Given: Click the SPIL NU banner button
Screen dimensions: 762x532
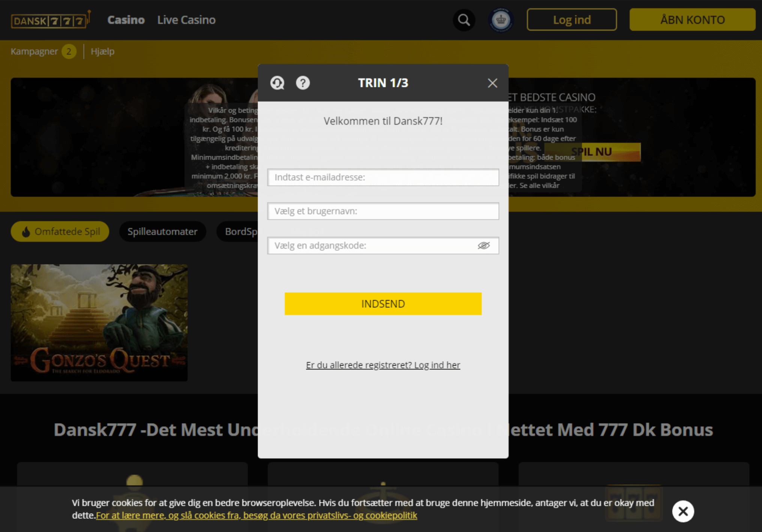Looking at the screenshot, I should point(592,152).
